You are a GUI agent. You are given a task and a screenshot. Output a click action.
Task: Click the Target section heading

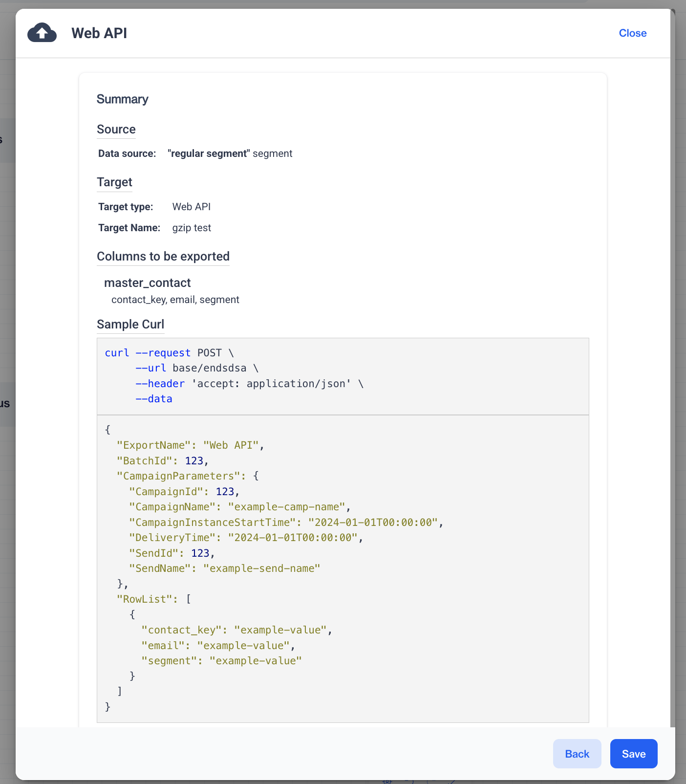pos(114,182)
